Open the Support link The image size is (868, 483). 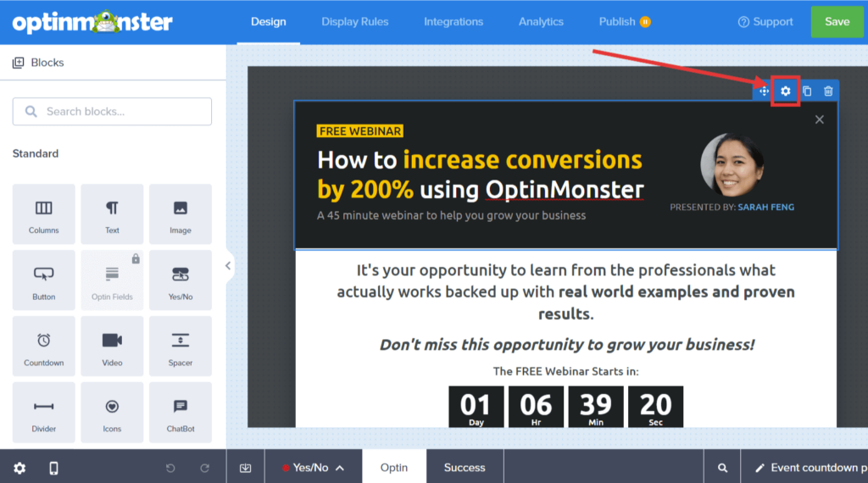click(765, 21)
